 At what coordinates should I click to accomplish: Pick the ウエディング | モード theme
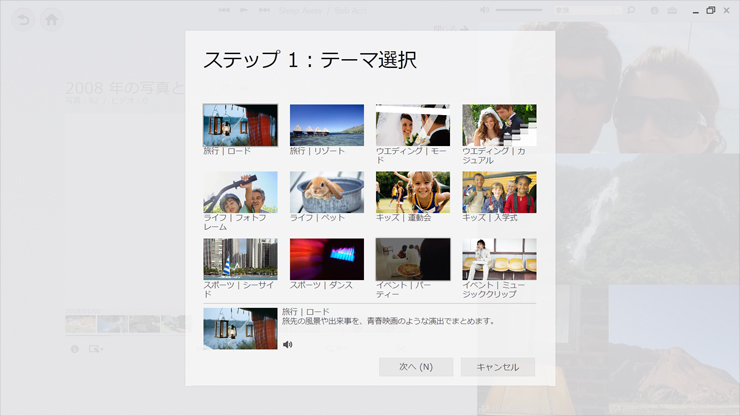coord(413,125)
